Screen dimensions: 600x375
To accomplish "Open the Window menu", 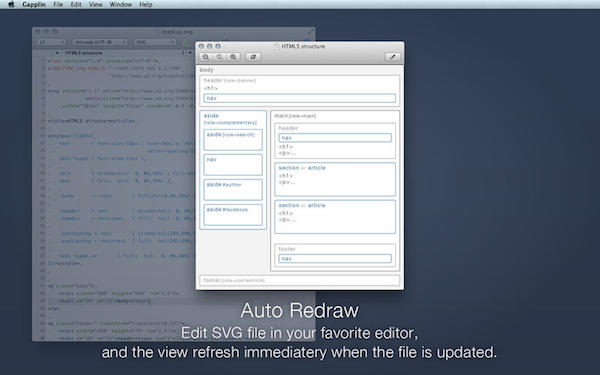I will [121, 5].
